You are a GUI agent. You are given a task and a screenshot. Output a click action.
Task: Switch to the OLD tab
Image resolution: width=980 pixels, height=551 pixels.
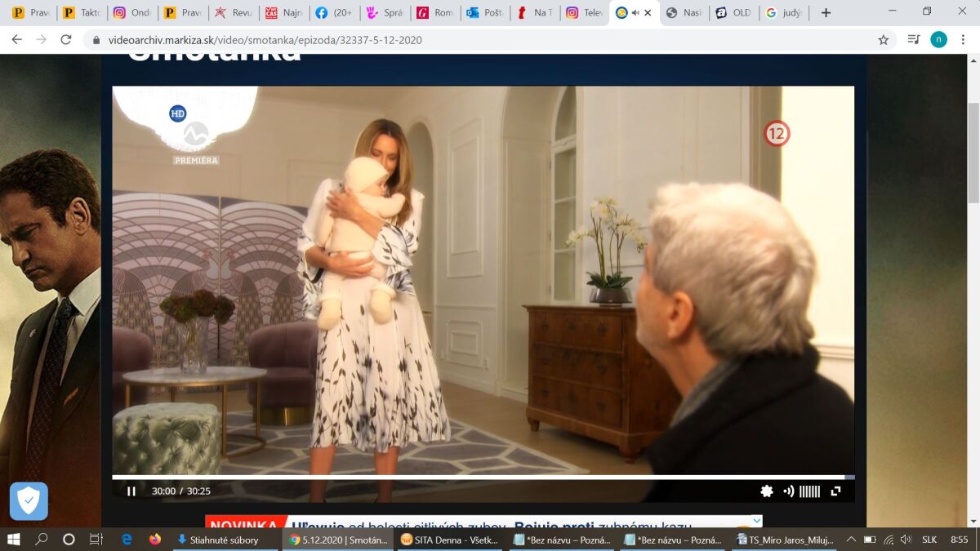pos(733,13)
